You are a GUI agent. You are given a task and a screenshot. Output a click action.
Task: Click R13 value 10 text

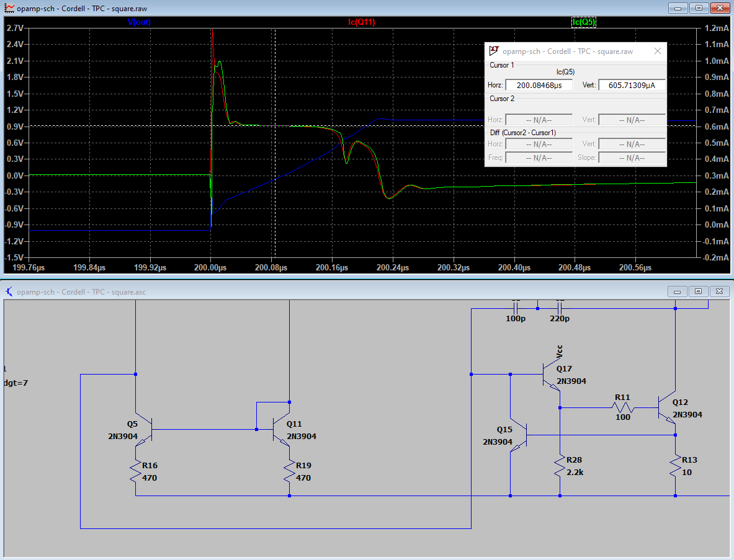pos(687,472)
